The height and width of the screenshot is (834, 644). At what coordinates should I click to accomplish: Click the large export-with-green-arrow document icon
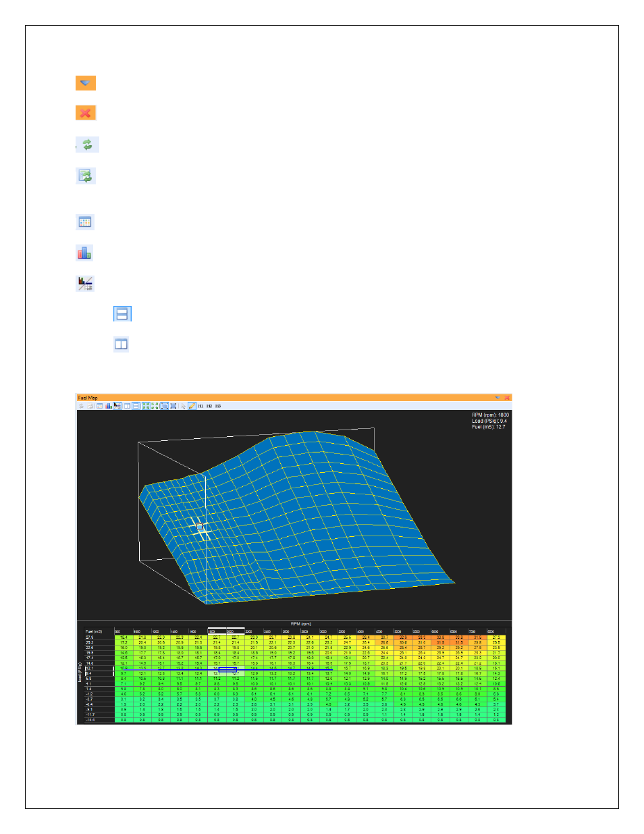pyautogui.click(x=86, y=176)
